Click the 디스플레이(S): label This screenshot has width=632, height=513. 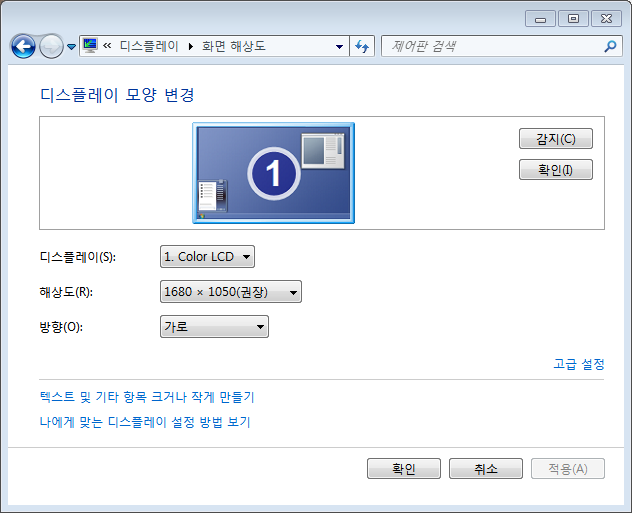[x=78, y=257]
